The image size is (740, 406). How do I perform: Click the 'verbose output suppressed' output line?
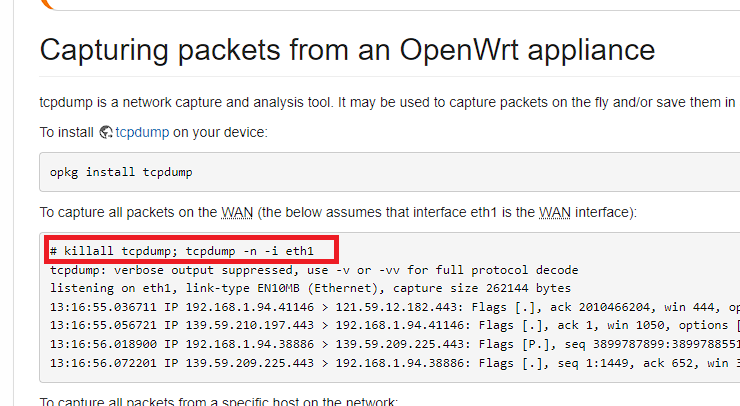[314, 270]
